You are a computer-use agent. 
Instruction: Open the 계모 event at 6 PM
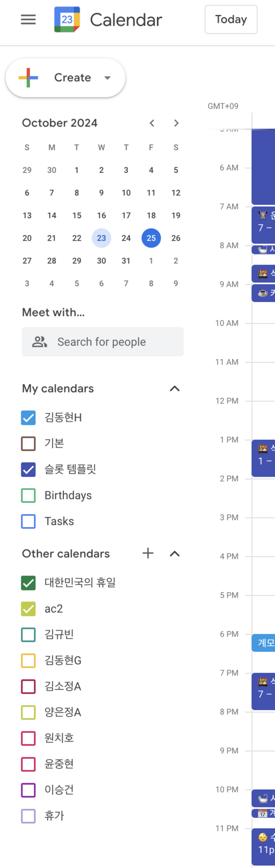click(x=264, y=643)
